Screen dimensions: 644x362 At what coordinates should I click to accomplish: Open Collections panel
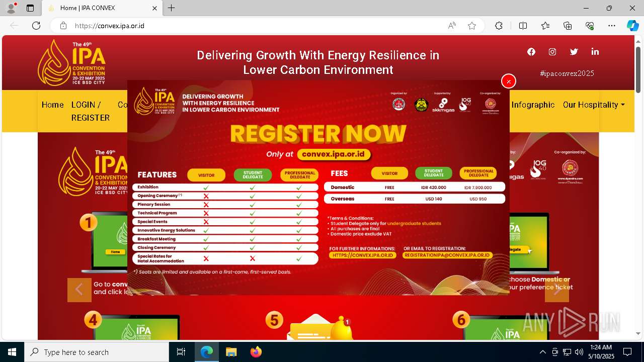pyautogui.click(x=568, y=26)
